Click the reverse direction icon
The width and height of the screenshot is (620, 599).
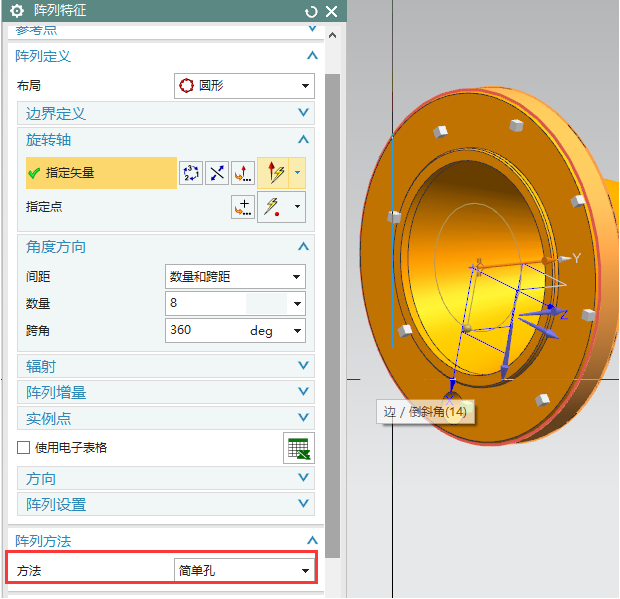click(x=217, y=173)
